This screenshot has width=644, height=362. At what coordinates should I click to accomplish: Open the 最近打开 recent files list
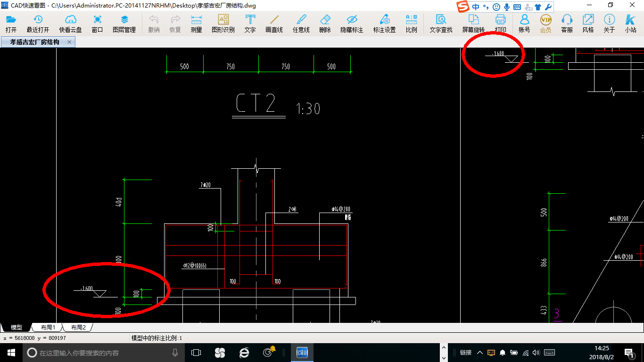tap(38, 24)
